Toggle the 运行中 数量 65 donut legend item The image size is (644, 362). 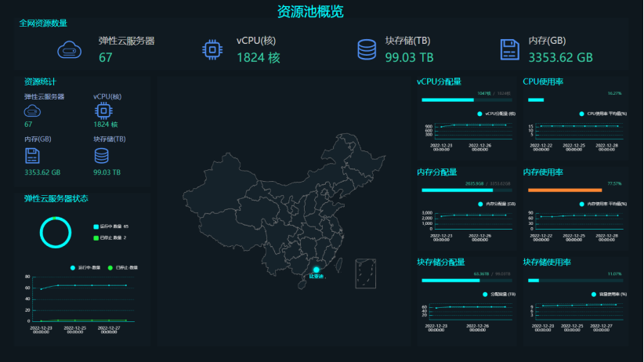(111, 226)
